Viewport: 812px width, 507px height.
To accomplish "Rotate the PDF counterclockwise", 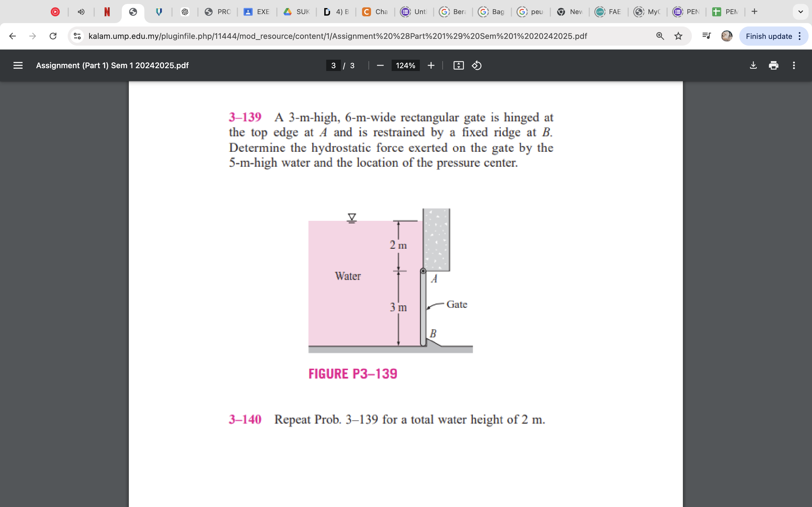I will coord(476,65).
